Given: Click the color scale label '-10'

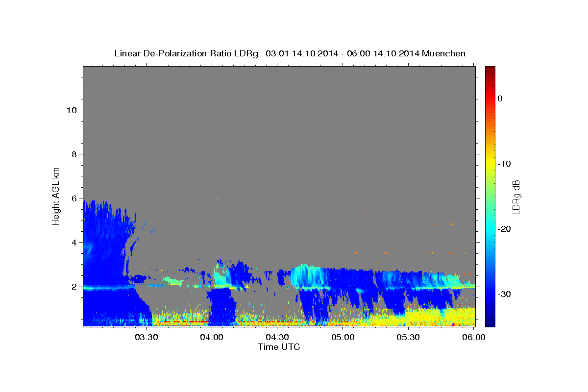Looking at the screenshot, I should (x=504, y=164).
